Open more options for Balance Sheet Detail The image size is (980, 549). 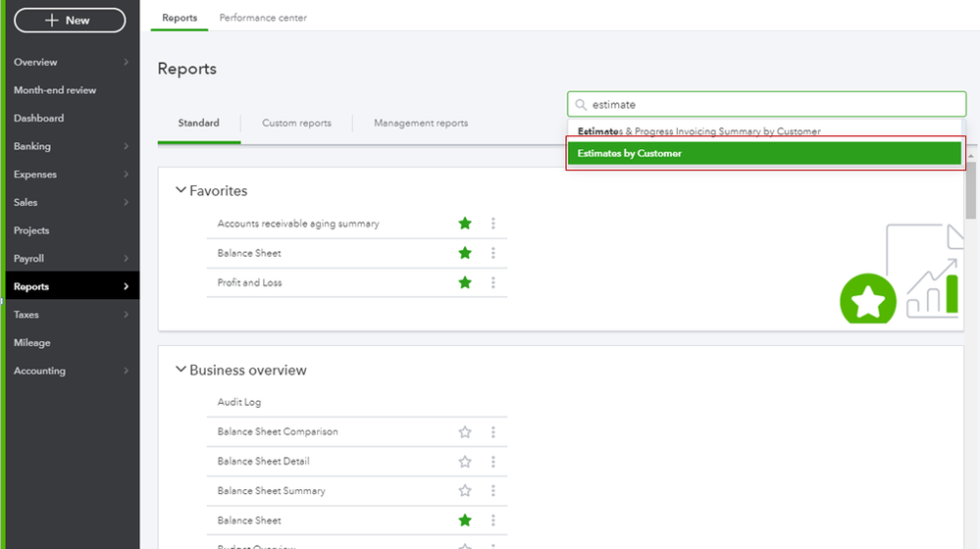(x=493, y=462)
